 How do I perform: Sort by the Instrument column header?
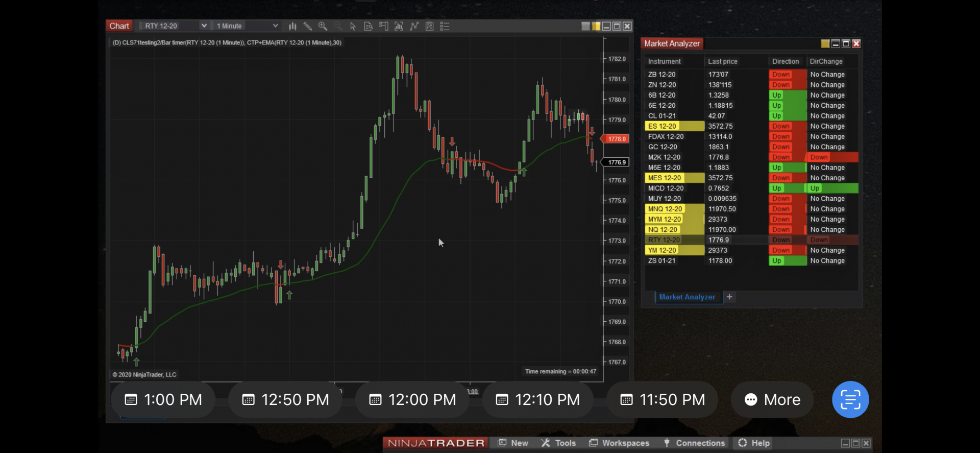click(664, 61)
